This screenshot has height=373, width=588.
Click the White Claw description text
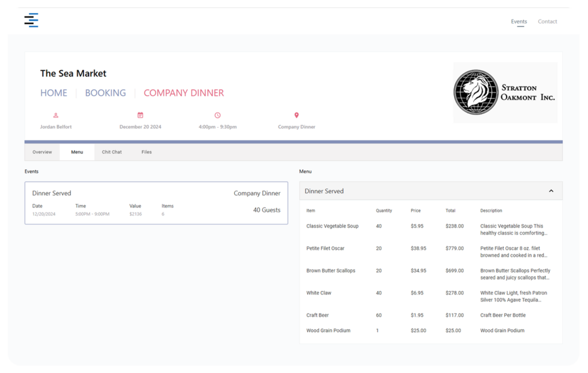point(514,296)
